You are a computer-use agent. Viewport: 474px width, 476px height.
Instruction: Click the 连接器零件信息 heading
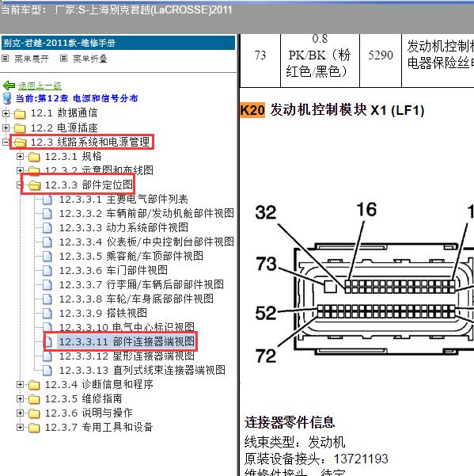pos(290,422)
